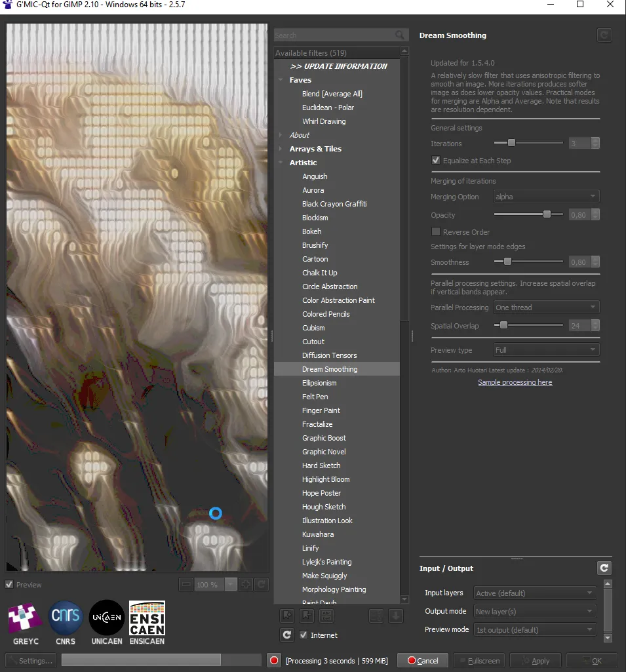Open the Merging Option dropdown
This screenshot has width=626, height=672.
[546, 196]
